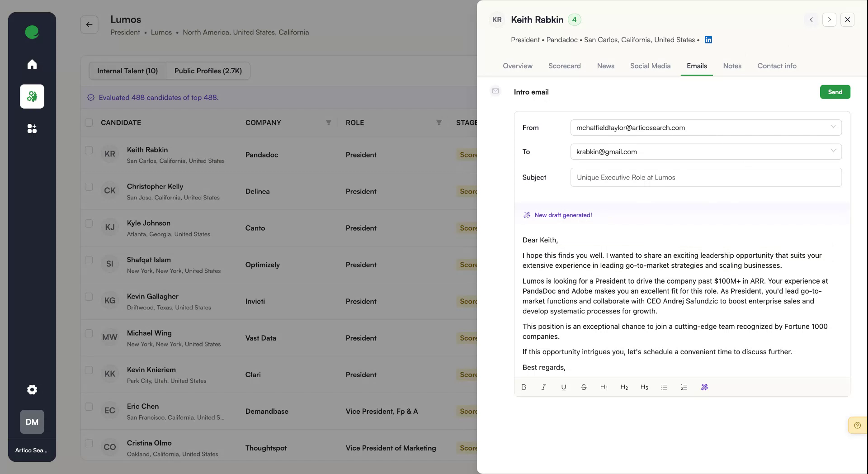Click Keith Rabkin's LinkedIn icon
The width and height of the screenshot is (868, 474).
[x=708, y=40]
